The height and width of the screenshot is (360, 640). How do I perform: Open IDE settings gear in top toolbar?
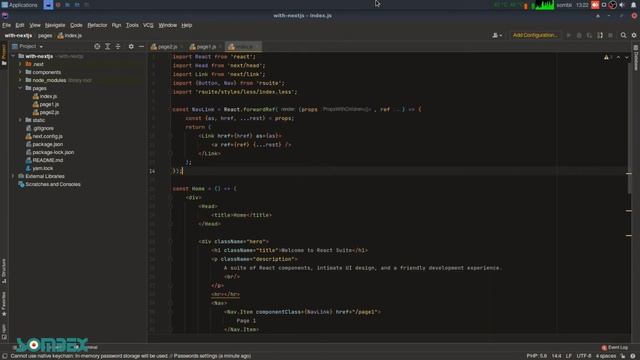634,36
